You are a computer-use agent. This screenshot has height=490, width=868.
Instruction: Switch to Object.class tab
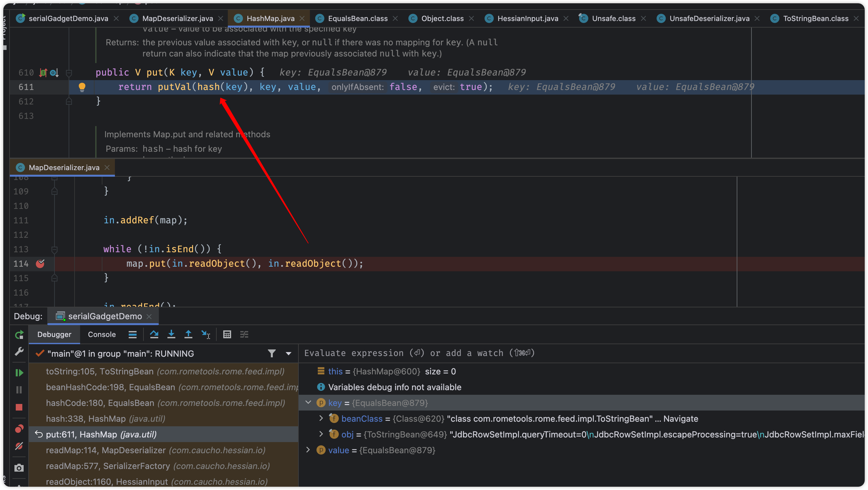pos(442,18)
